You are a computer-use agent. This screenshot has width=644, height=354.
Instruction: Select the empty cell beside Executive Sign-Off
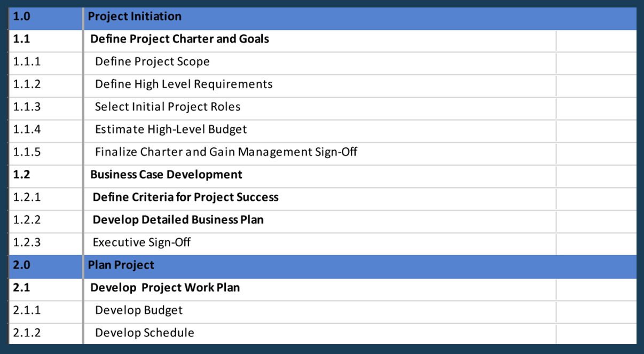[x=596, y=242]
